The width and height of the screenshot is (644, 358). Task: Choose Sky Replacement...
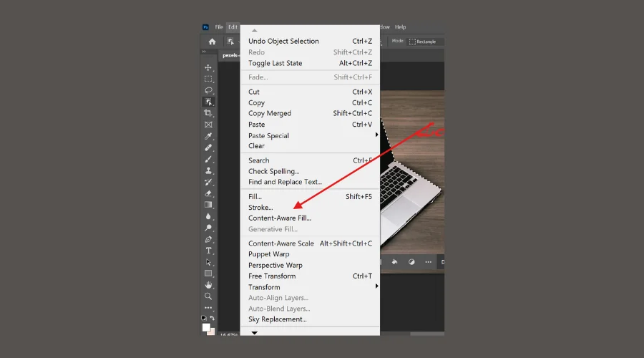point(310,319)
